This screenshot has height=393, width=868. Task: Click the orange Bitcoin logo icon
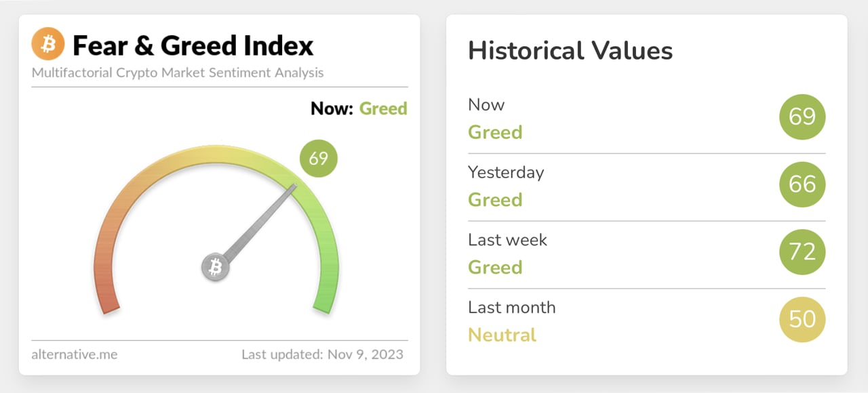(48, 45)
